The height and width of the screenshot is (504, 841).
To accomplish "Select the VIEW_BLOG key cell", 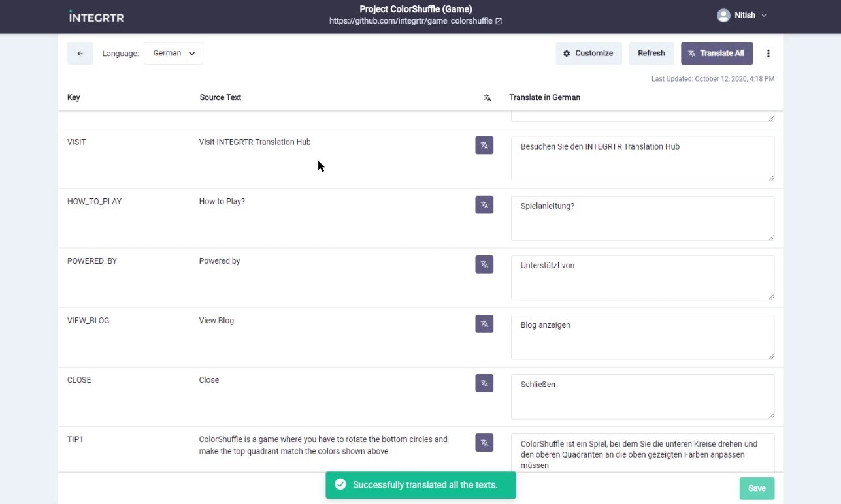I will coord(88,320).
